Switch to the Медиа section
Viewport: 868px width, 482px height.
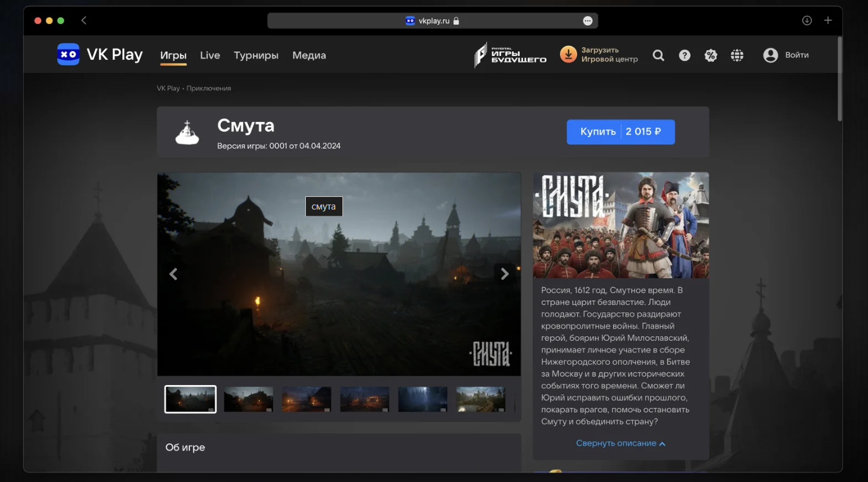point(308,55)
